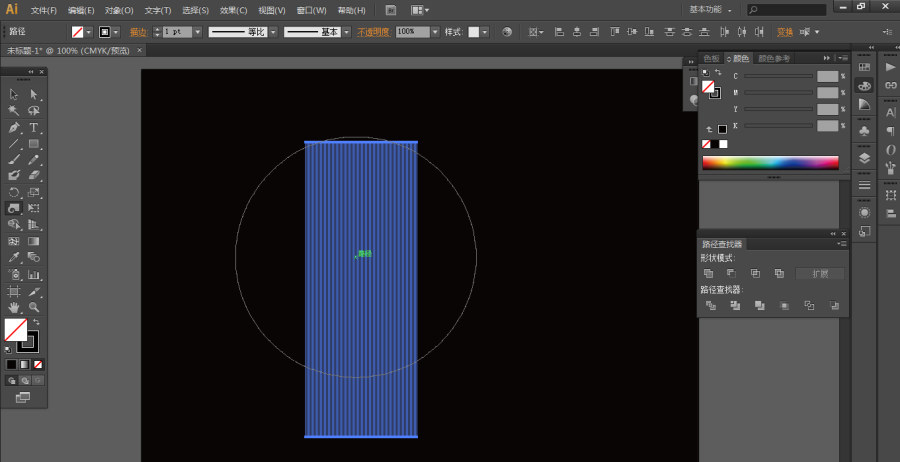Screen dimensions: 900x462
Task: Swap fill and stroke in toolbox
Action: 37,323
